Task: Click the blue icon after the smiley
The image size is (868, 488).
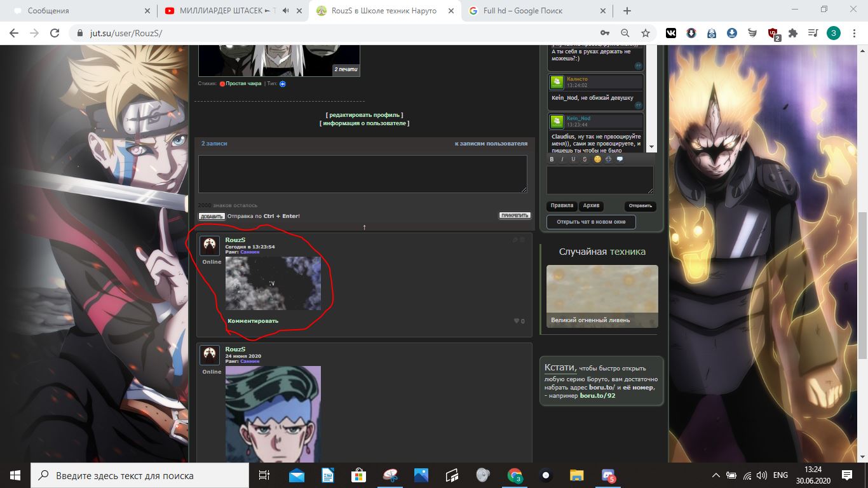Action: coord(609,159)
